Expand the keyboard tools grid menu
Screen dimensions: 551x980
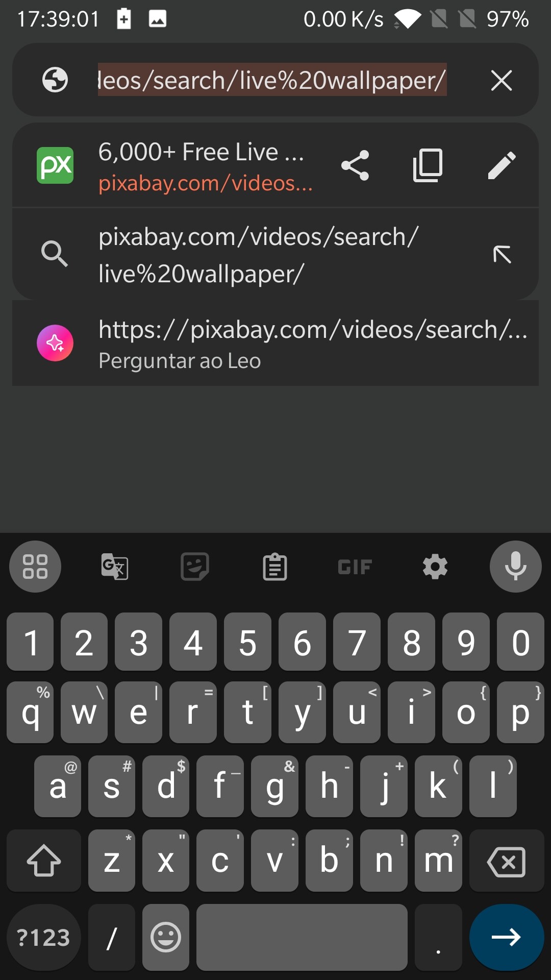(x=35, y=567)
